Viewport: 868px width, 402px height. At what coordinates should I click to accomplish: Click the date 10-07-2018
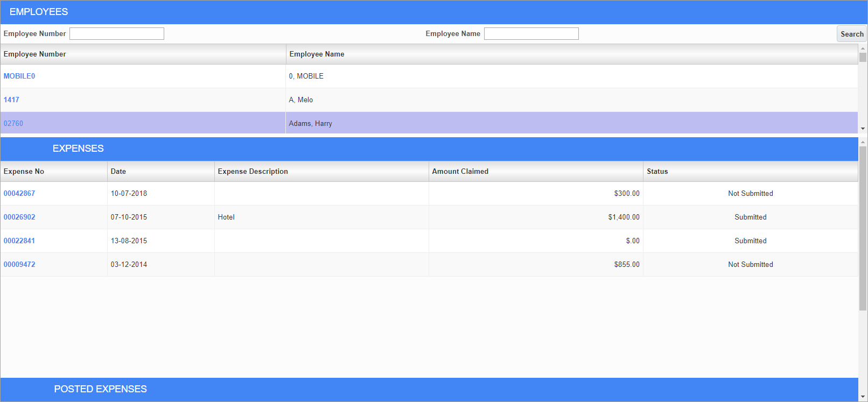(x=129, y=194)
